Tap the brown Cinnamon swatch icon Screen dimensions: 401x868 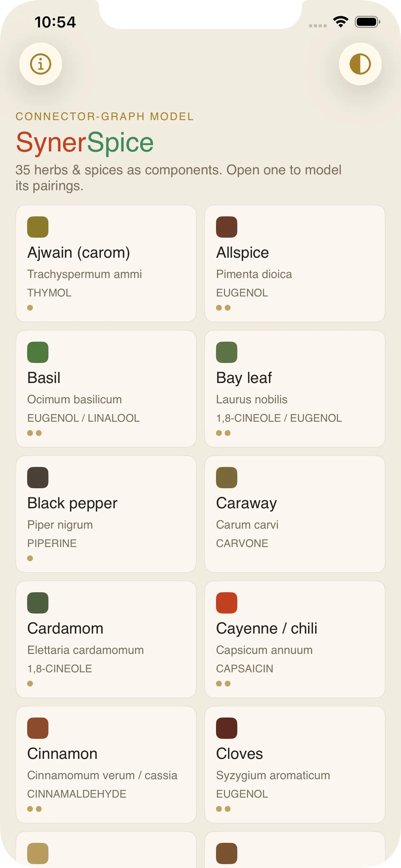(x=38, y=728)
